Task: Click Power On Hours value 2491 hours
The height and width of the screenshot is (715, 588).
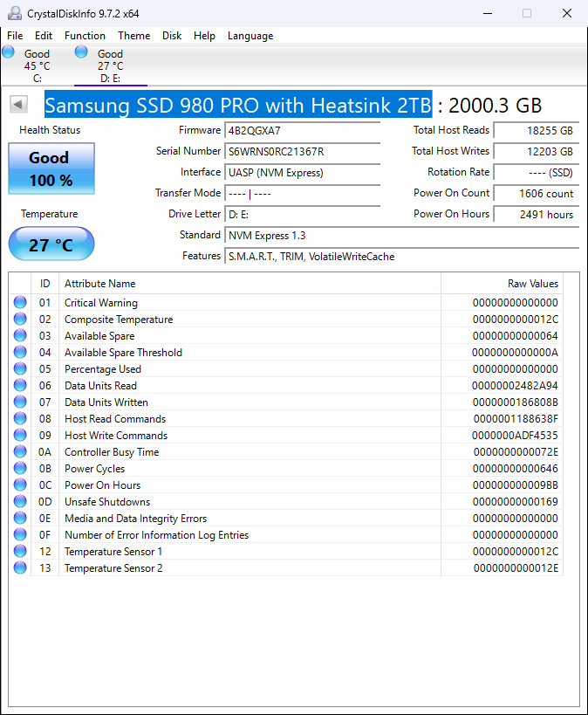Action: (x=537, y=214)
